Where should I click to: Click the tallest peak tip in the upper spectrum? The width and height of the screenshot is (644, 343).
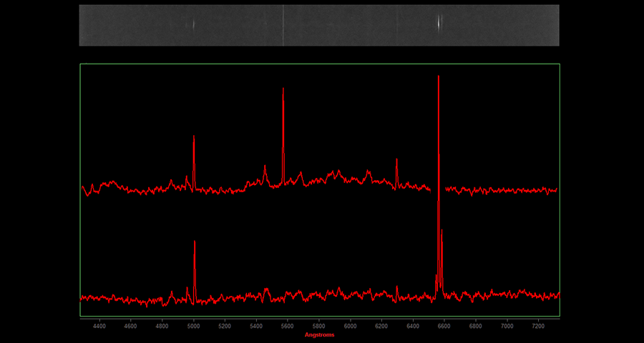tap(438, 76)
